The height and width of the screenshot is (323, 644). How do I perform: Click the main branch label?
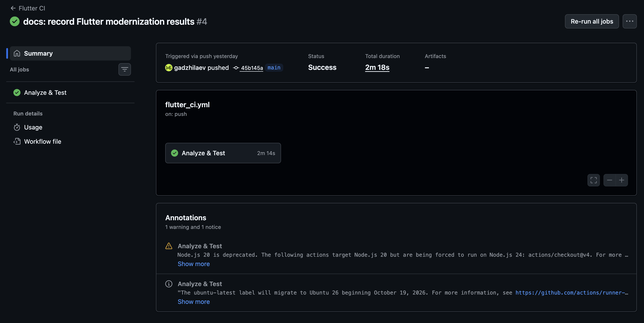274,68
